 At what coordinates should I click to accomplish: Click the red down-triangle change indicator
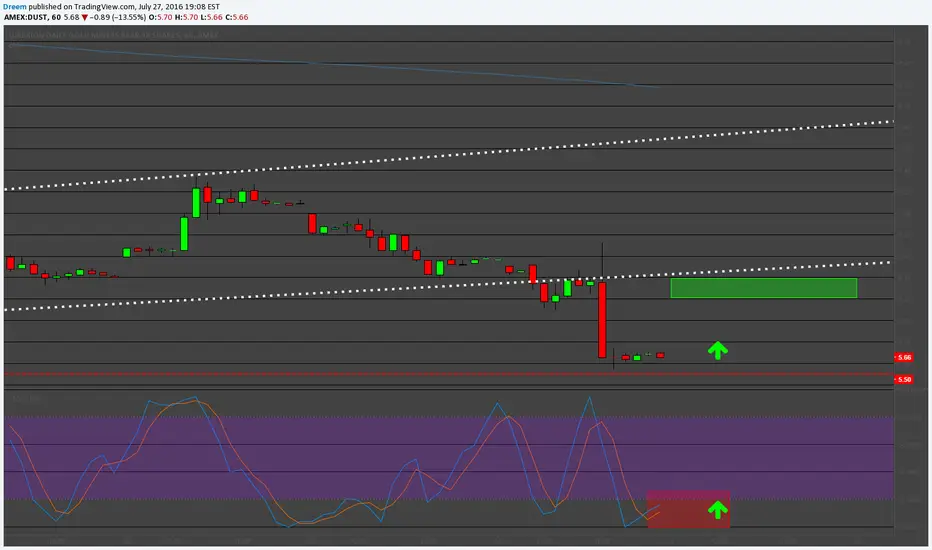[85, 17]
